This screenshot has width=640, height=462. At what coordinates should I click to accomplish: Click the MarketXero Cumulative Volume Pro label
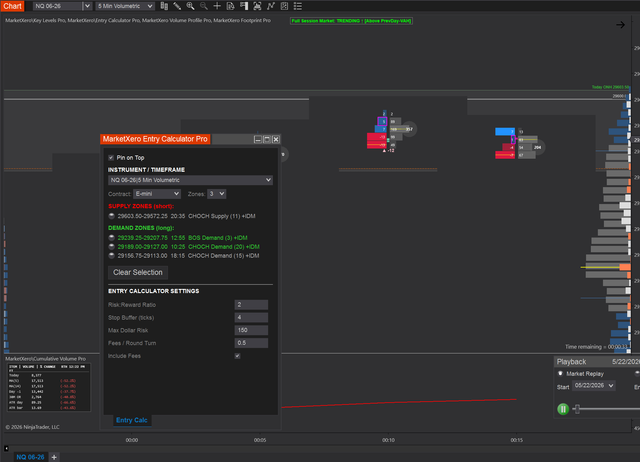[x=45, y=359]
